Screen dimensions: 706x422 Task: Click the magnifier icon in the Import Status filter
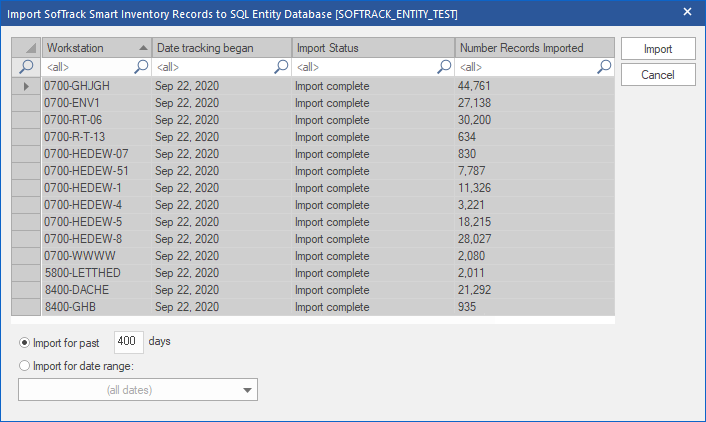pos(444,67)
